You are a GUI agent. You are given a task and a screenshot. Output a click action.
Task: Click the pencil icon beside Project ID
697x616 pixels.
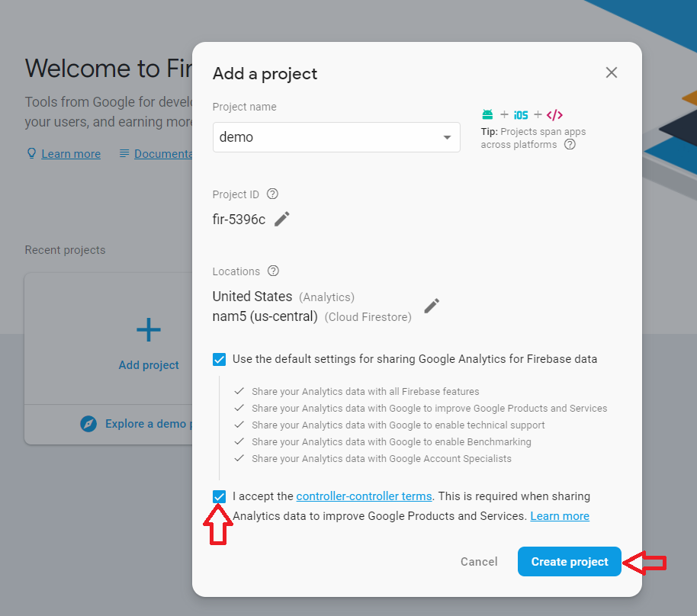(282, 219)
